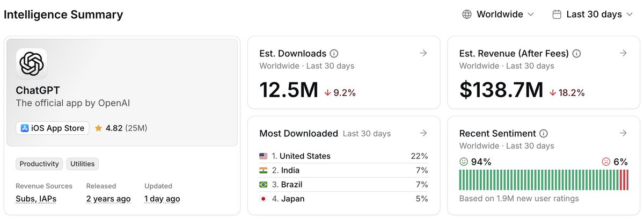
Task: Click the Est. Downloads title
Action: (293, 54)
